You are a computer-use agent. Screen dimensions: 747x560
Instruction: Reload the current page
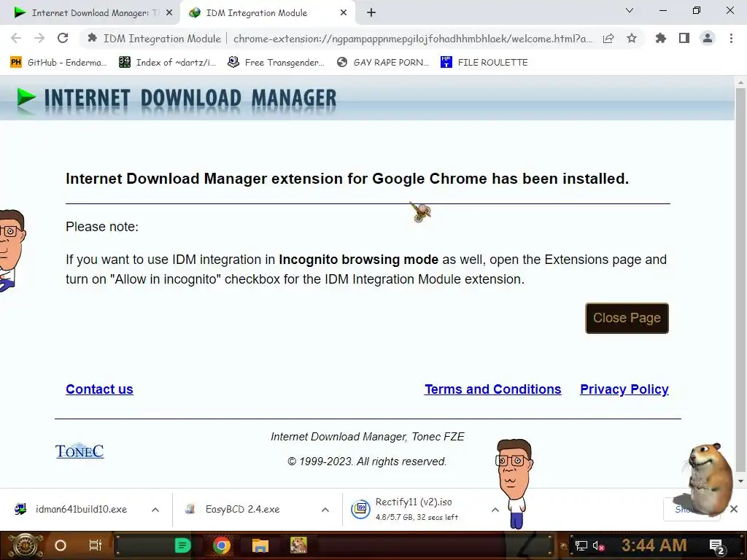click(63, 38)
